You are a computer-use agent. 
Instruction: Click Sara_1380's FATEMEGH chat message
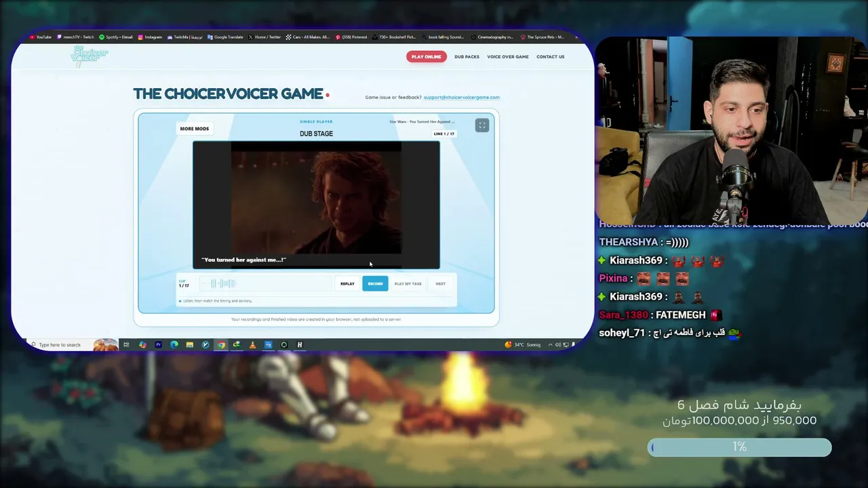pos(660,314)
